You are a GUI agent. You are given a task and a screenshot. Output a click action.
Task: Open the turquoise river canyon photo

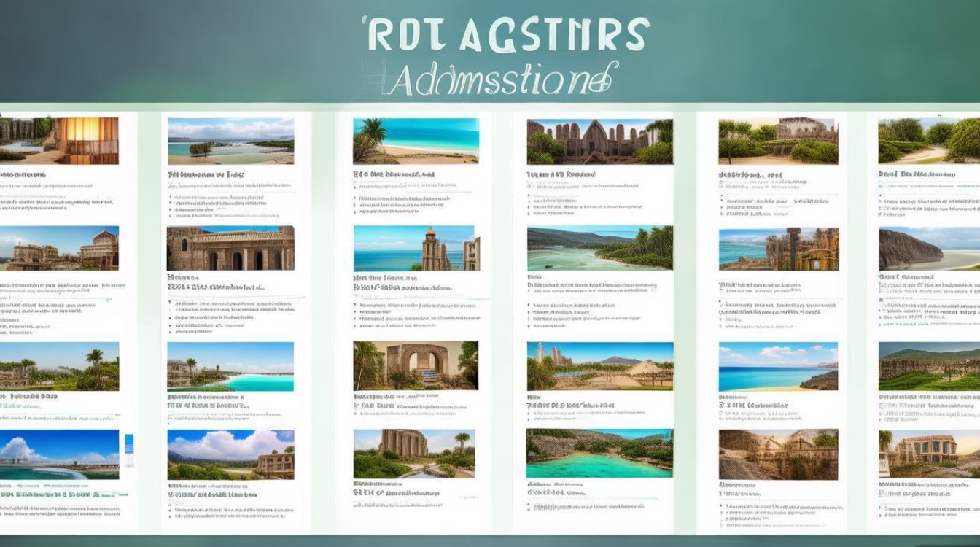(599, 454)
